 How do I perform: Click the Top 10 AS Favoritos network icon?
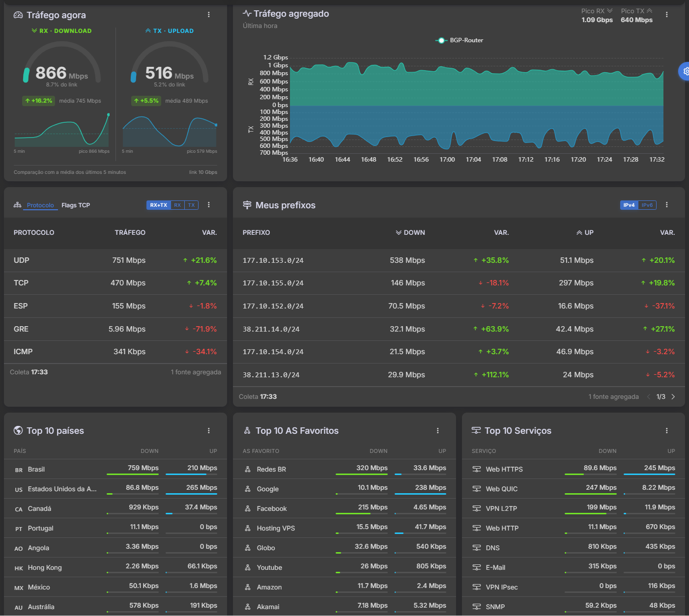247,431
